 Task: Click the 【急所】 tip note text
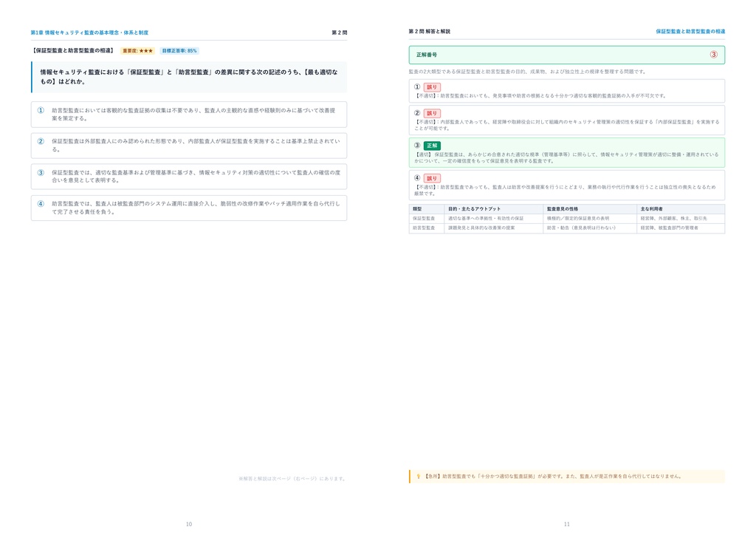pyautogui.click(x=554, y=476)
